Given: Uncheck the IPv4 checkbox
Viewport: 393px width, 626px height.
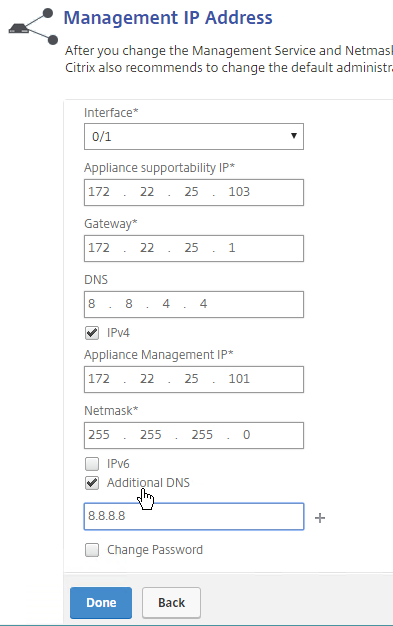Looking at the screenshot, I should pos(92,333).
